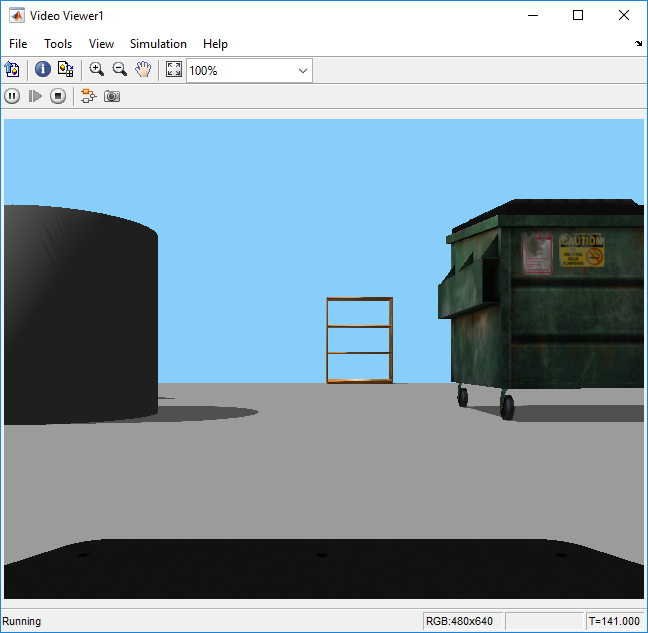Open the Pixel Region tool
The image size is (648, 633).
(66, 70)
